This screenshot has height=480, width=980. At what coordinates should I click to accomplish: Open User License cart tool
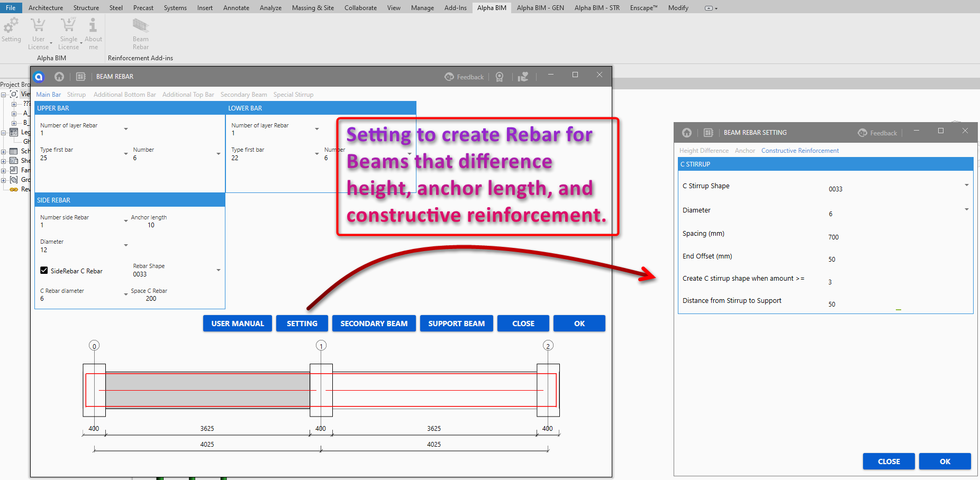[38, 33]
